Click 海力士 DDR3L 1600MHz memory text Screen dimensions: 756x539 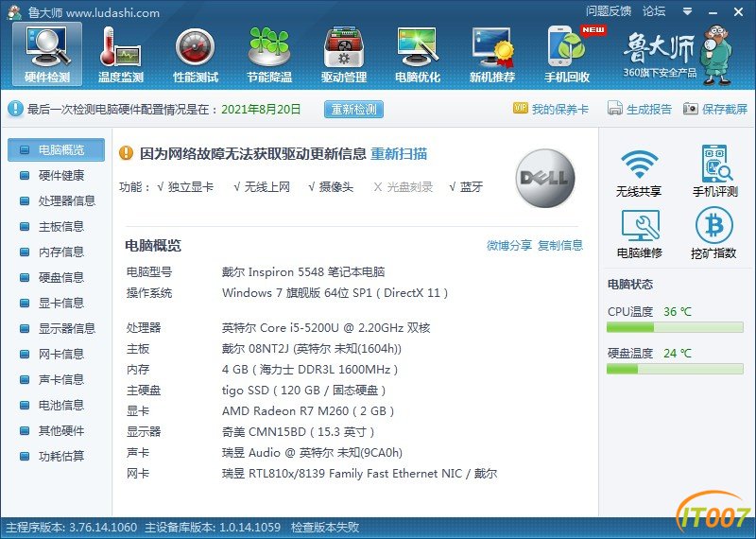click(310, 370)
